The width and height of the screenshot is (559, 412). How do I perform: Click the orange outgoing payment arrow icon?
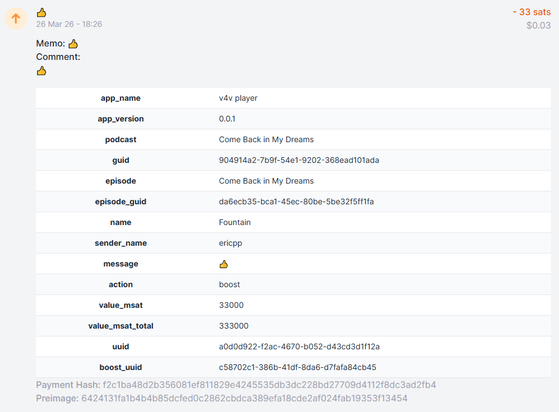[16, 18]
